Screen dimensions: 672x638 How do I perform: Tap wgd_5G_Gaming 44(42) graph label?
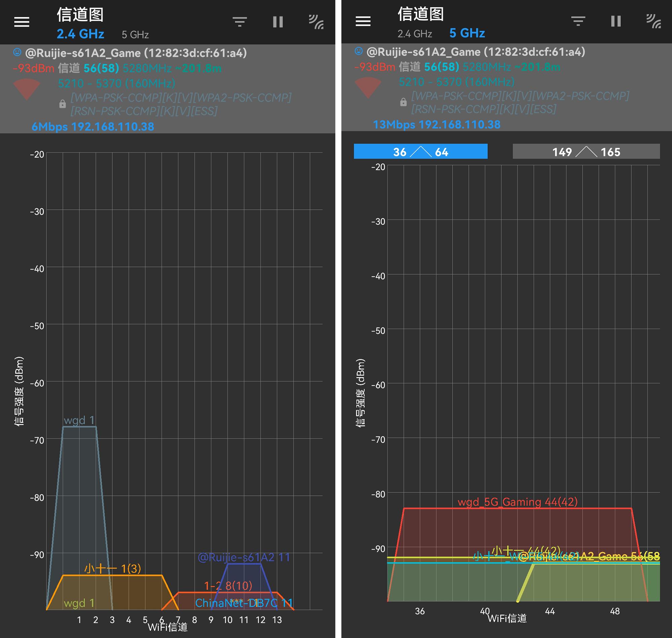coord(517,502)
